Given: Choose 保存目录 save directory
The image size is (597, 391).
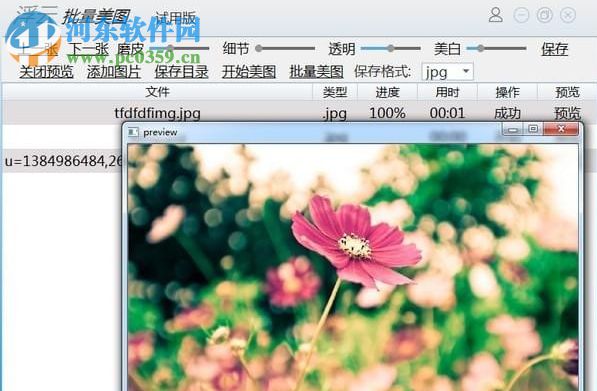Looking at the screenshot, I should click(x=181, y=72).
